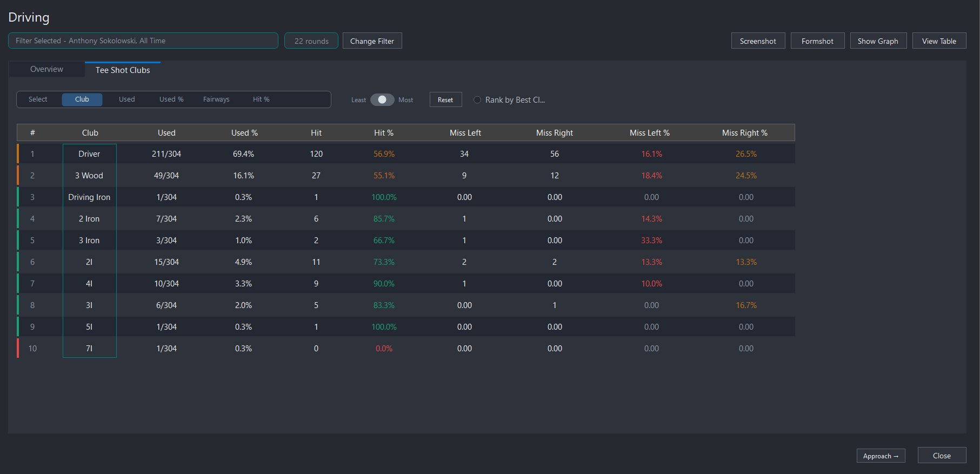Click the Miss Right column header

pyautogui.click(x=555, y=133)
